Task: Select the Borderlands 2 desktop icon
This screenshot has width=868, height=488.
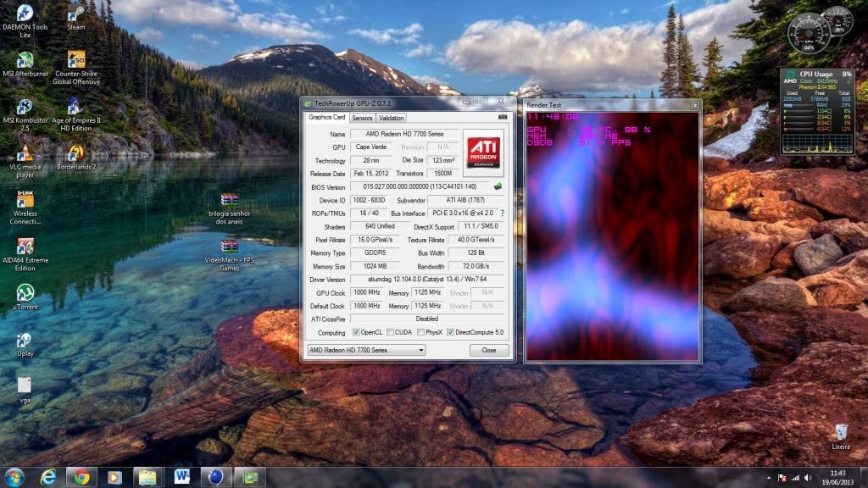Action: pyautogui.click(x=76, y=157)
